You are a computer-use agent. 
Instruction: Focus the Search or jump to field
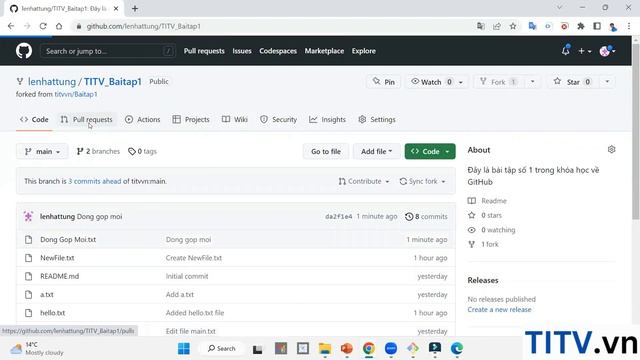[108, 51]
